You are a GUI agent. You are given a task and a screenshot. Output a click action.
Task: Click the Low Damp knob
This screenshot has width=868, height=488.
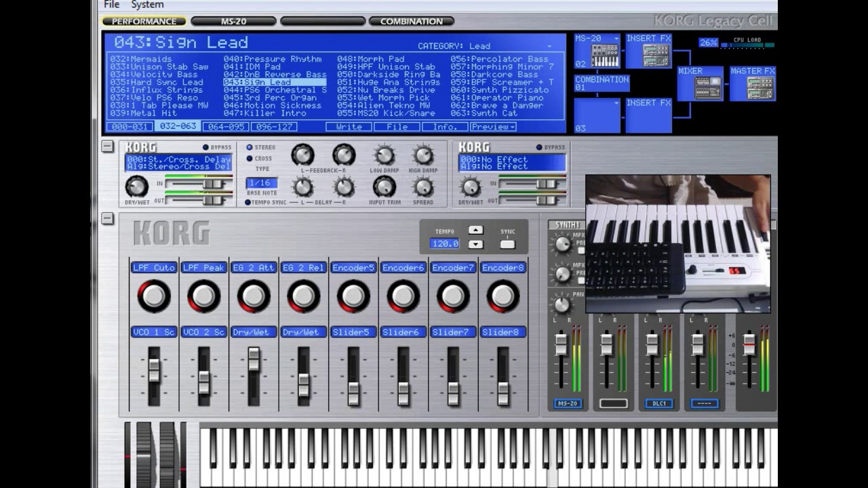(384, 155)
